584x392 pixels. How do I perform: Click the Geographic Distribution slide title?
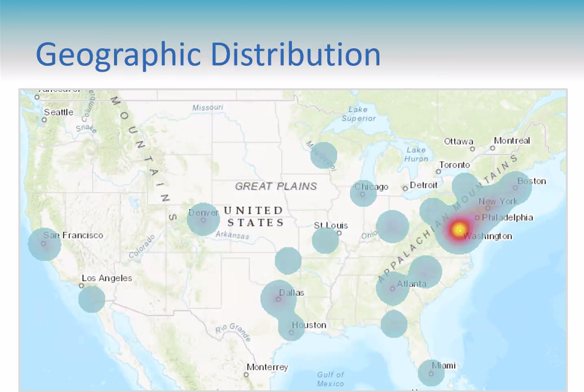208,55
